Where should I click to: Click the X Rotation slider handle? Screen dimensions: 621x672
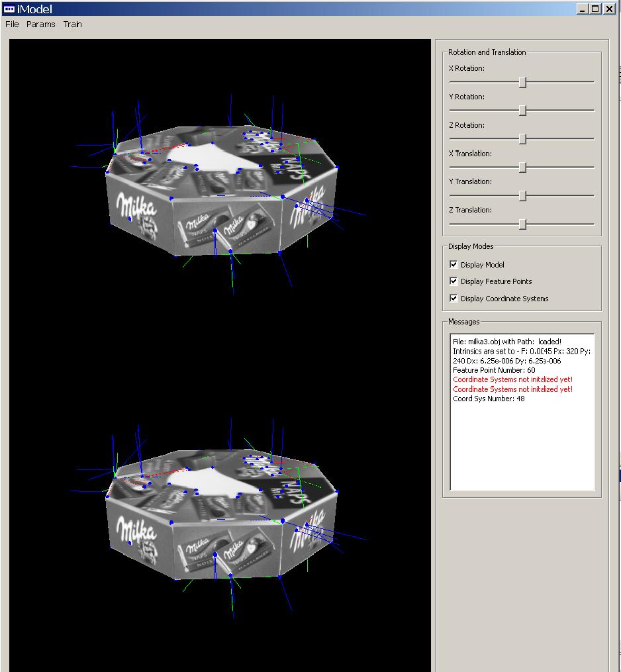pos(522,82)
